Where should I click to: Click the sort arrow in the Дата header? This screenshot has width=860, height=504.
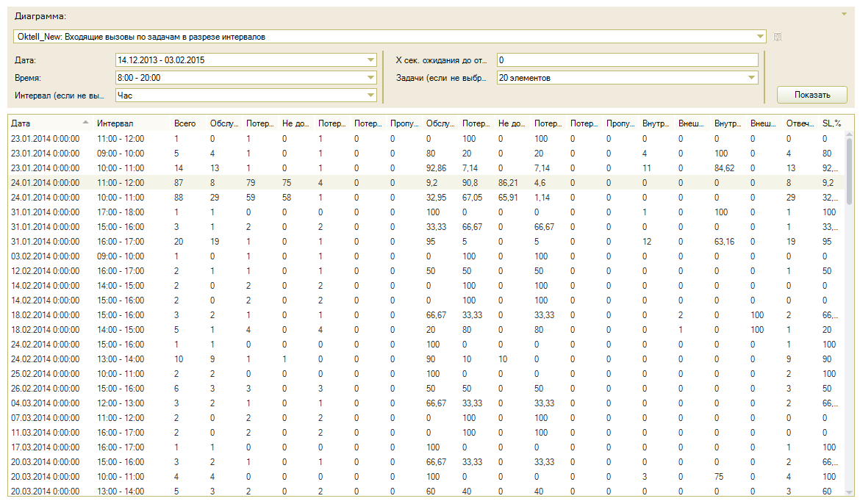86,123
